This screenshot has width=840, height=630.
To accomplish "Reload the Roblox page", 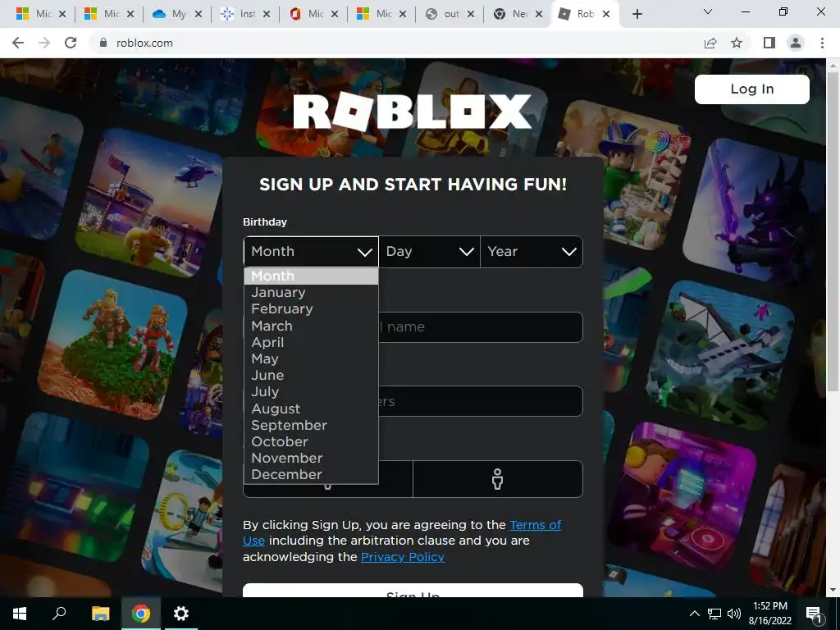I will tap(71, 43).
